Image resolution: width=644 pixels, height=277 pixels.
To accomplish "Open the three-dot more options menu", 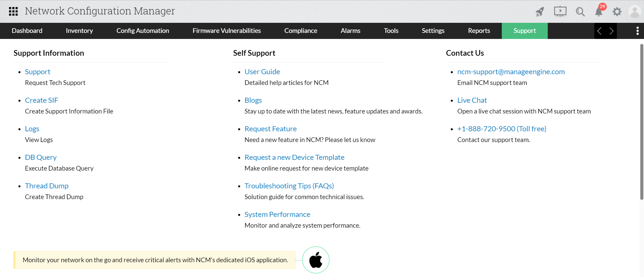I will click(637, 31).
